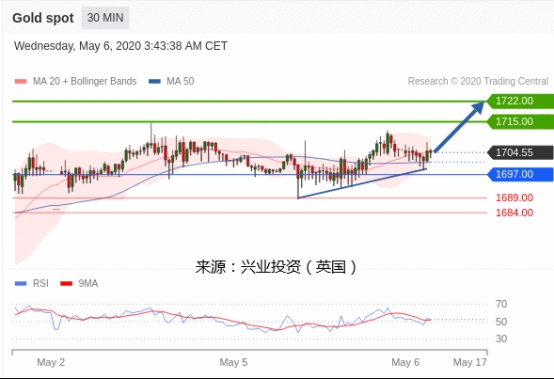554x379 pixels.
Task: Click the pink MA 20 legend swatch
Action: point(20,82)
